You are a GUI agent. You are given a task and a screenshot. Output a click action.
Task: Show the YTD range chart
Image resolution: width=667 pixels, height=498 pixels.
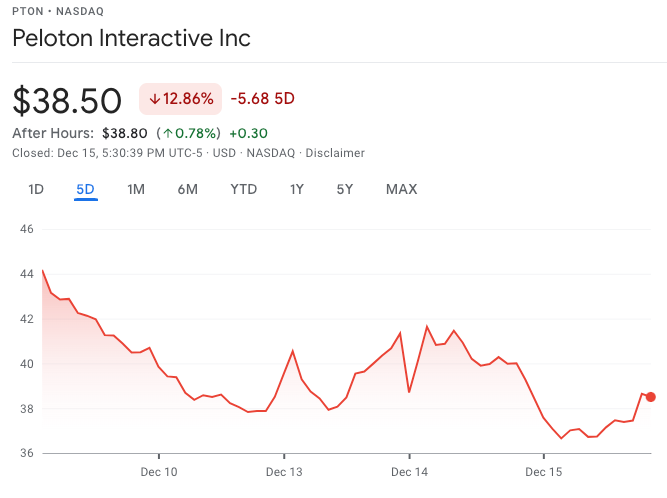pos(244,189)
